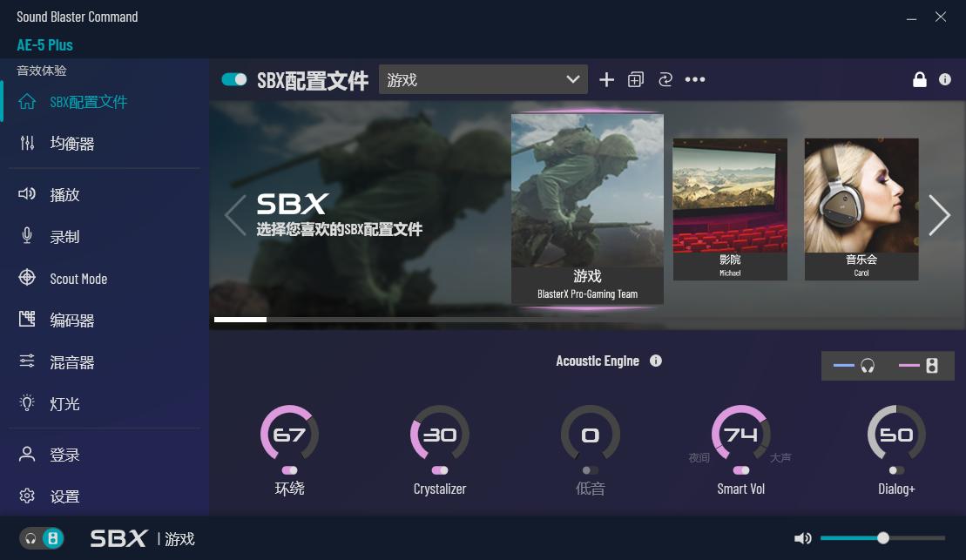Viewport: 966px width, 560px height.
Task: Open the 录制 (Recording) settings
Action: (x=64, y=236)
